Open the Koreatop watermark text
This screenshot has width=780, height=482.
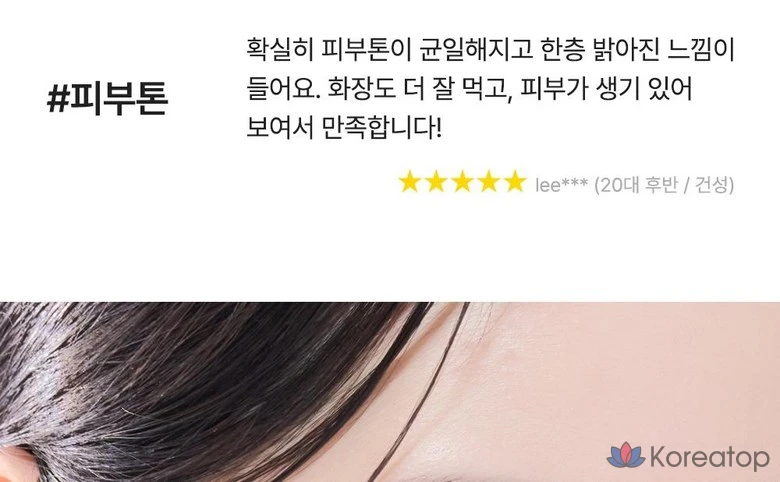point(710,457)
